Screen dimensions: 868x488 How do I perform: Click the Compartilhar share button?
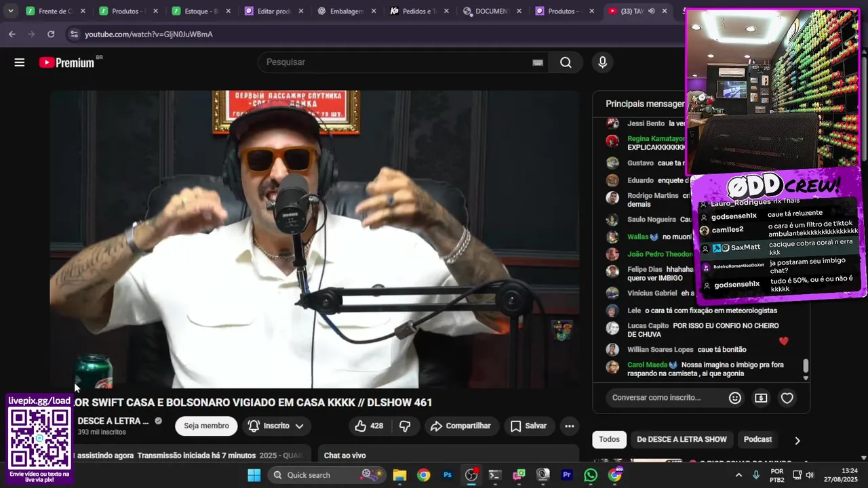(460, 426)
